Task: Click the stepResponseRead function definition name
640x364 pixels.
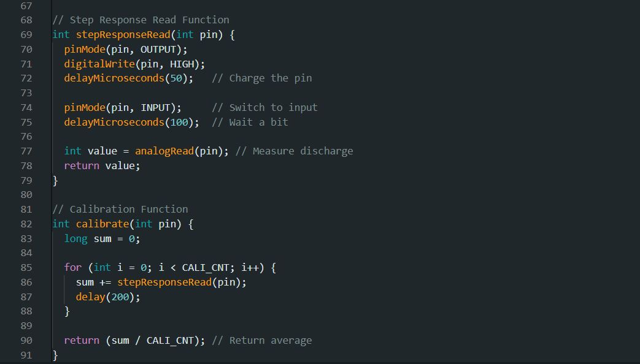Action: point(123,35)
